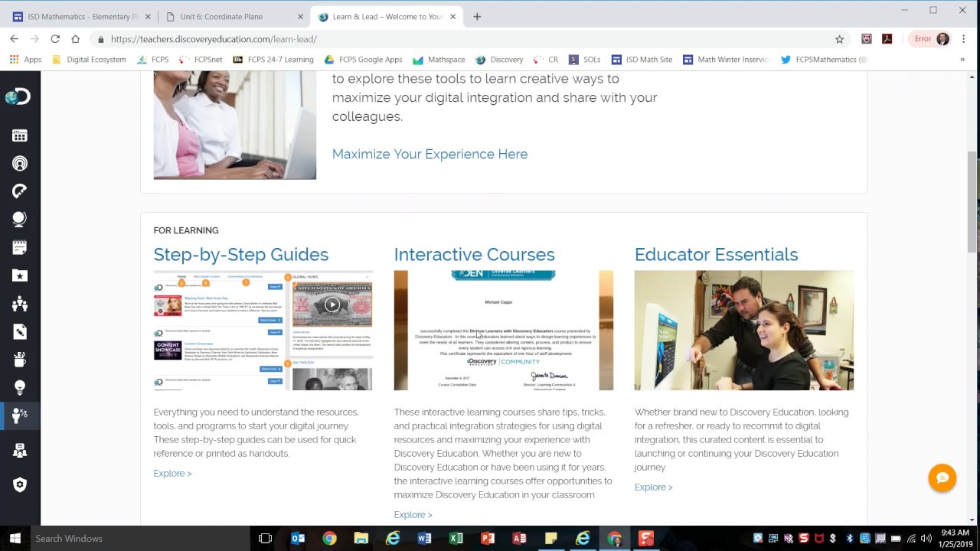This screenshot has height=551, width=980.
Task: Open the calendar grid icon in sidebar
Action: pos(20,135)
